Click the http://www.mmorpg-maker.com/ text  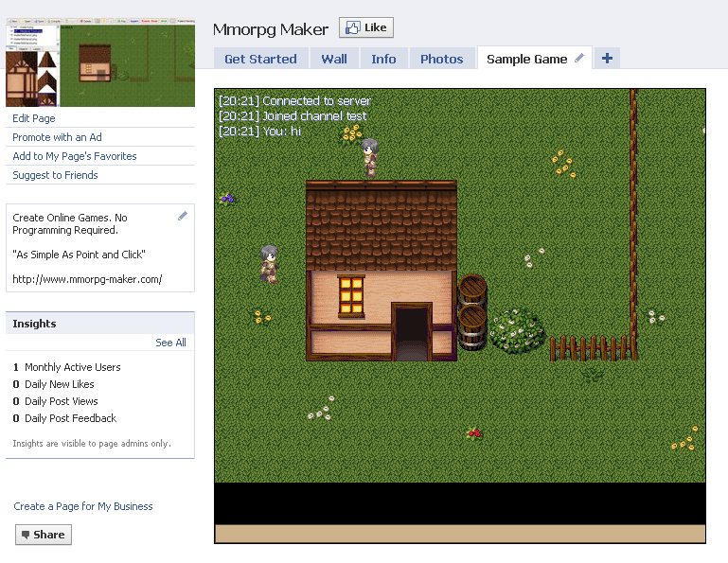87,279
